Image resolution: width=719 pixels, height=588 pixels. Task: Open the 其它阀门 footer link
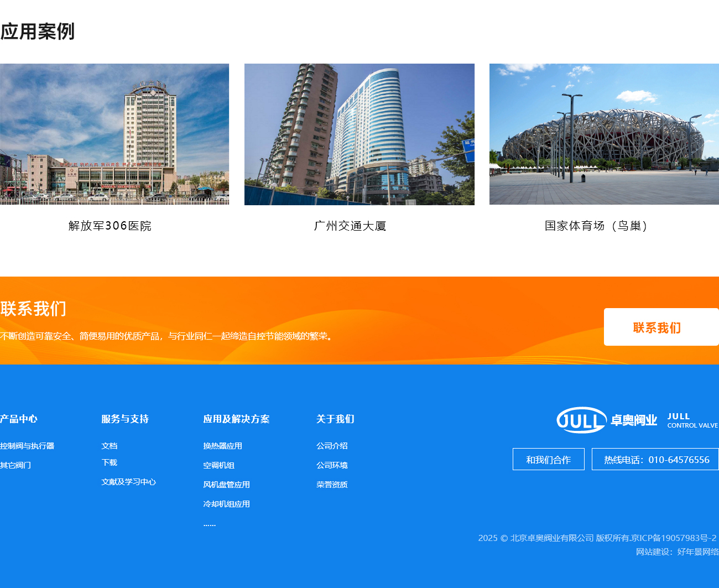coord(15,465)
